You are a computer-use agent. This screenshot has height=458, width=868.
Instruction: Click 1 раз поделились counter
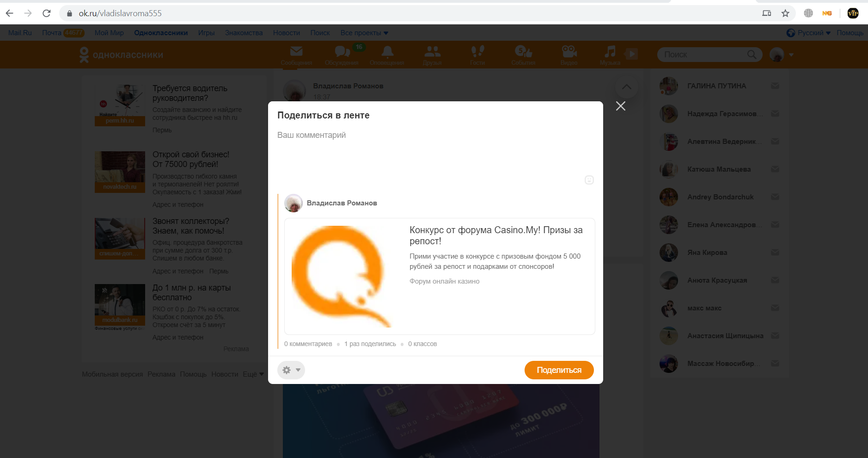tap(370, 344)
